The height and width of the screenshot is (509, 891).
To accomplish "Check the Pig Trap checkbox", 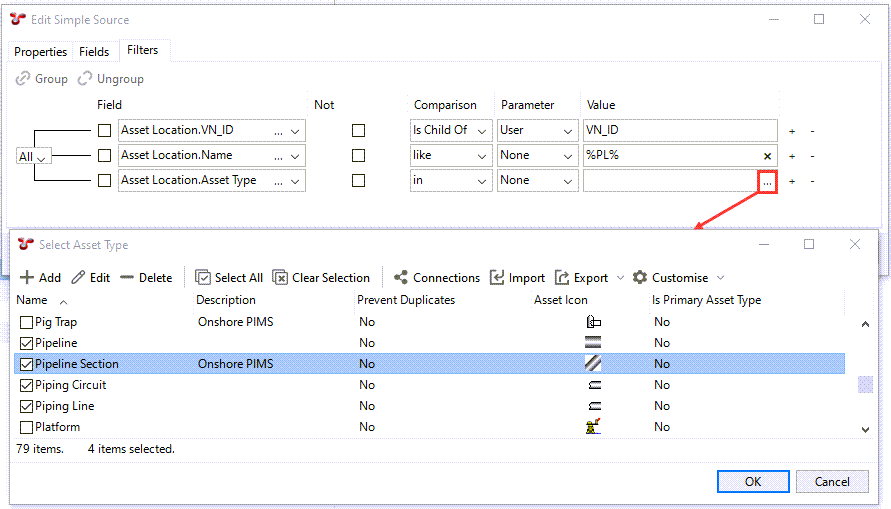I will point(27,322).
